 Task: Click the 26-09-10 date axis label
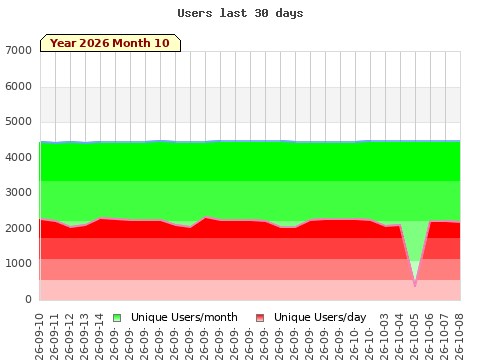[39, 336]
